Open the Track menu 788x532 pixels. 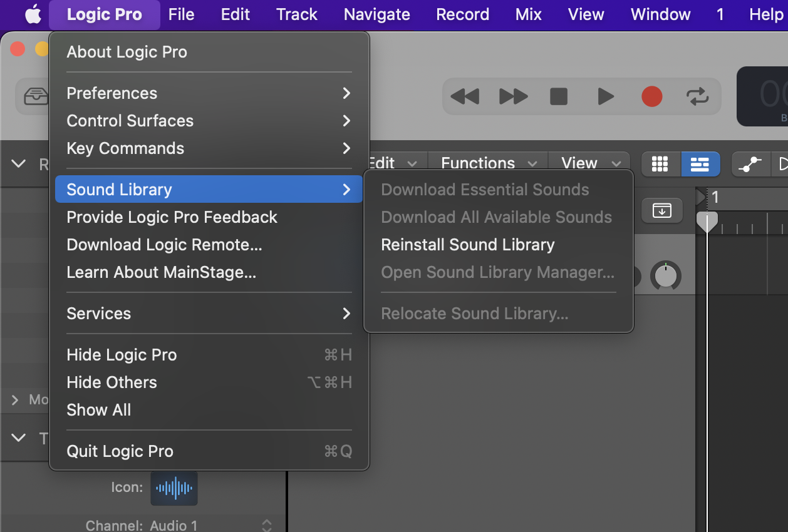click(x=297, y=14)
